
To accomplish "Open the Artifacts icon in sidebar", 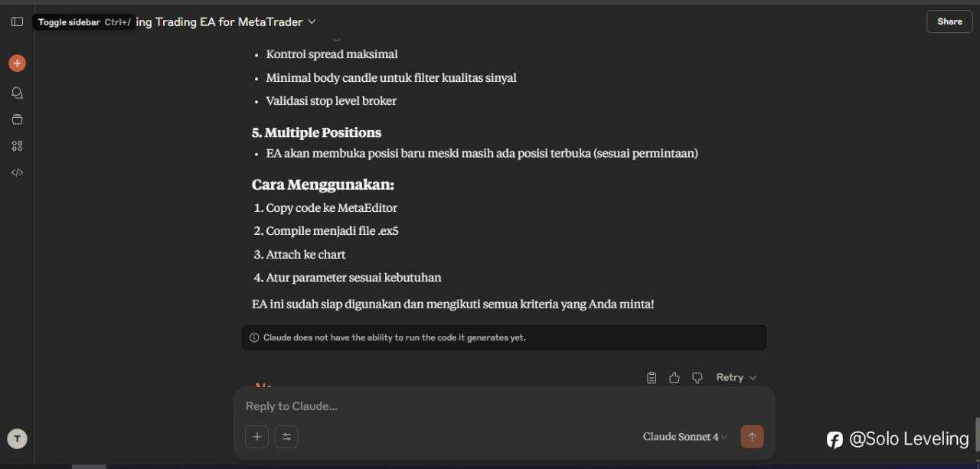I will coord(17,145).
